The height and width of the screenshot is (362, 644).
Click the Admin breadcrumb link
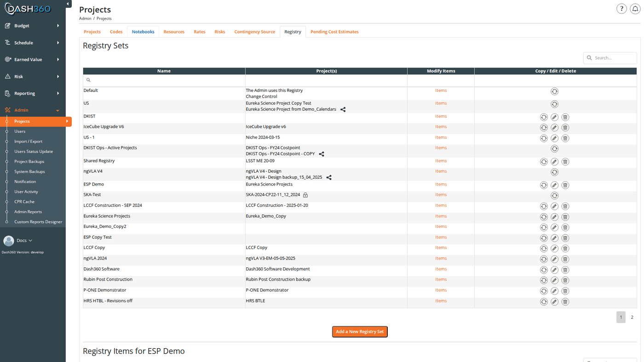pyautogui.click(x=85, y=18)
